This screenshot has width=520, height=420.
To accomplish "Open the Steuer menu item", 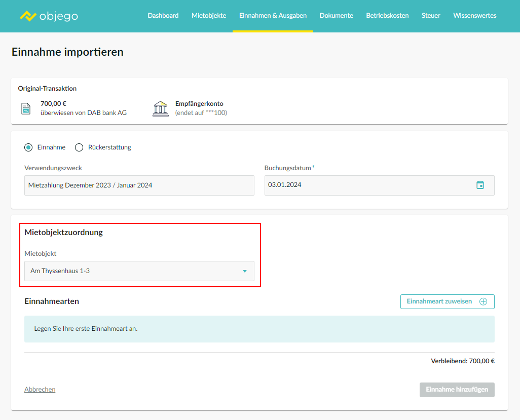I will (x=431, y=16).
